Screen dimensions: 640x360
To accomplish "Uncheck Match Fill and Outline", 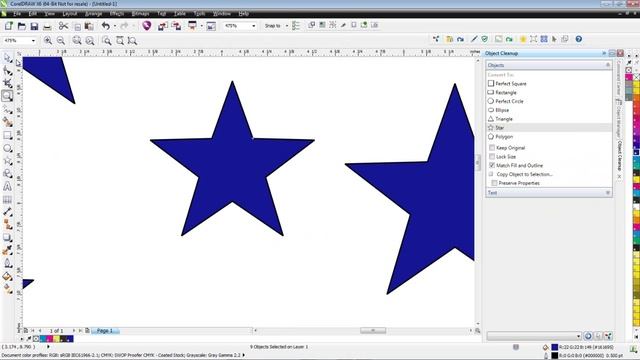I will [x=492, y=165].
